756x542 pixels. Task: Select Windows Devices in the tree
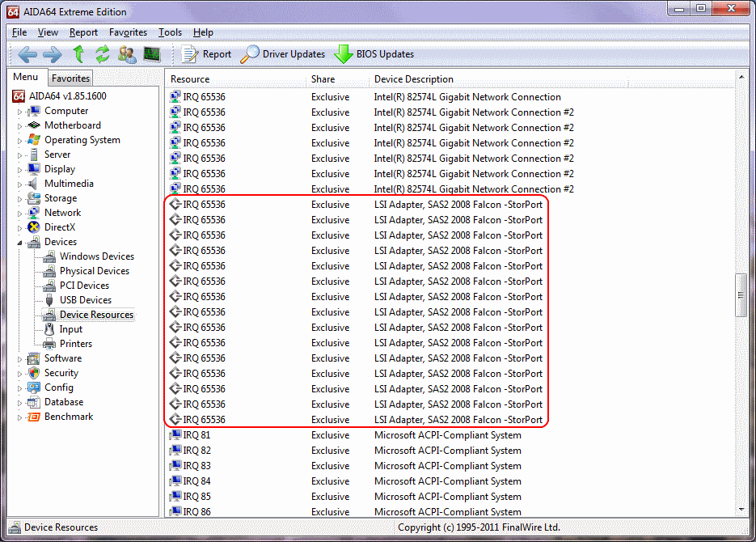[x=97, y=256]
